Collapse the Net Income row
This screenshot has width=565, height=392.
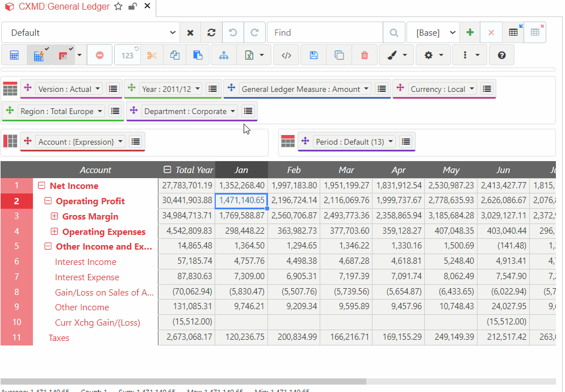coord(41,186)
